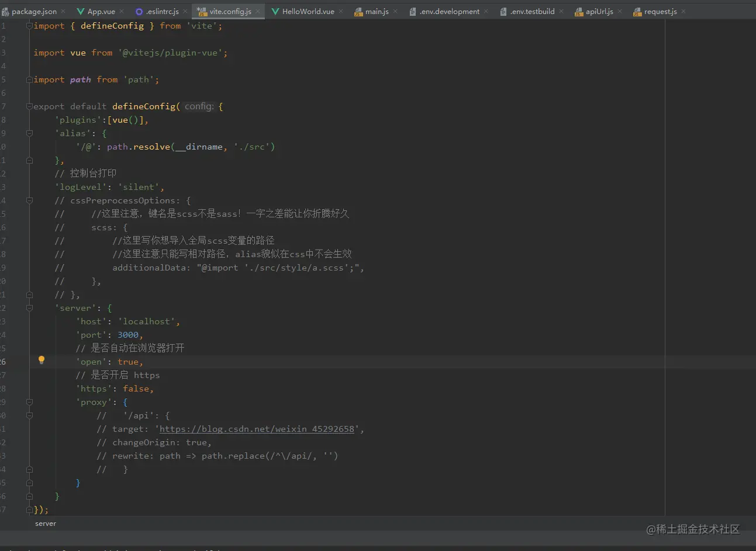
Task: Click fold end marker at final '});' line
Action: click(x=29, y=510)
